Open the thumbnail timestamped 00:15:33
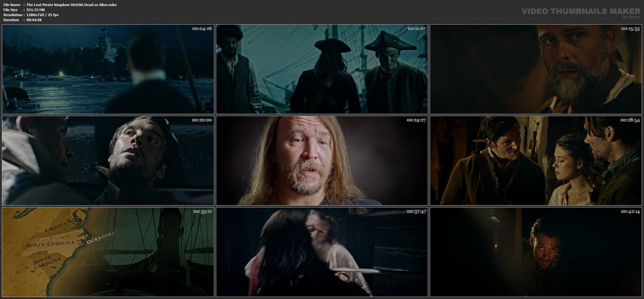 (536, 69)
